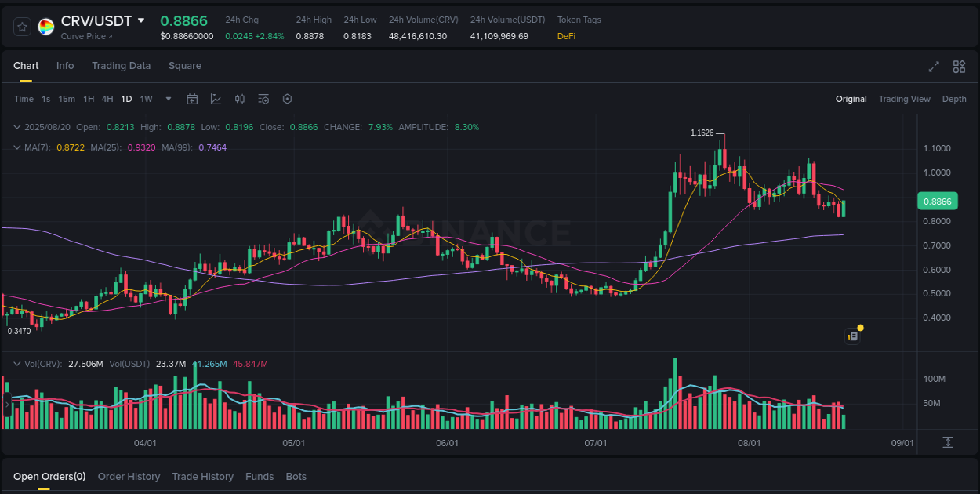Open the Curve Price link
This screenshot has width=980, height=494.
click(85, 36)
